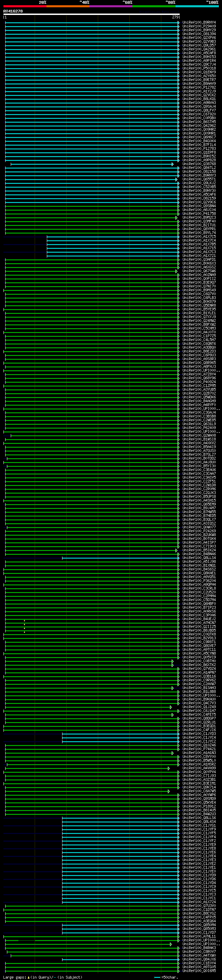Select the UniRef100_A5CYN8 label
This screenshot has height=980, width=222.
coord(199,653)
